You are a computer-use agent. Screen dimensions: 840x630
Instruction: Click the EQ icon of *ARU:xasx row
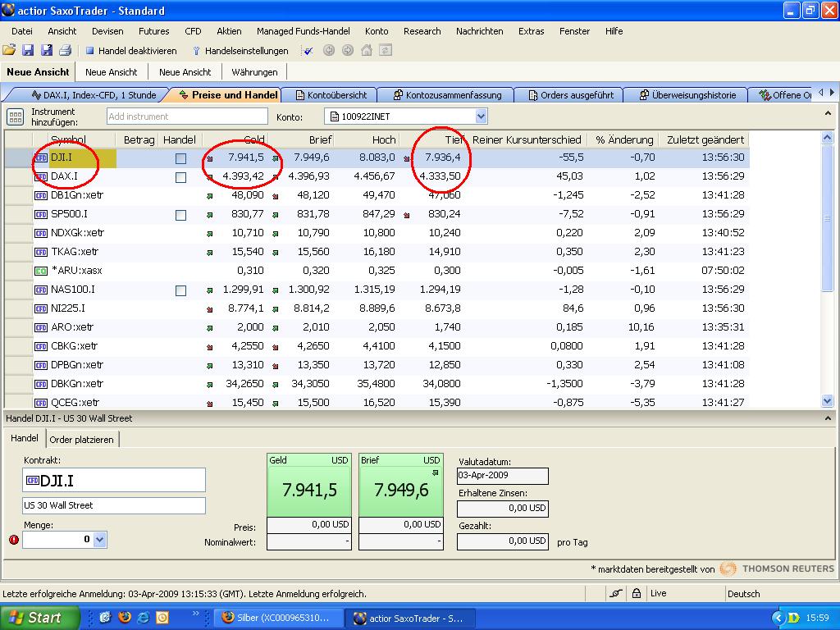[41, 271]
